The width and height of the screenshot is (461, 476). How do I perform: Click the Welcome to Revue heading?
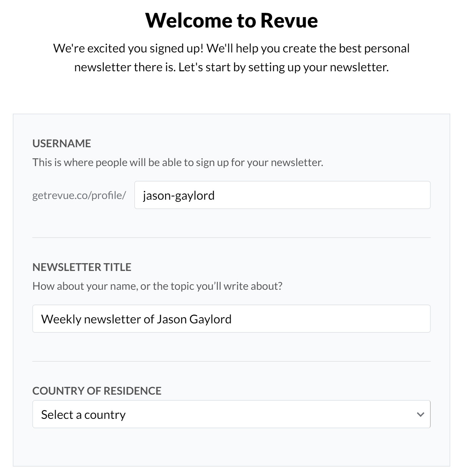tap(232, 20)
